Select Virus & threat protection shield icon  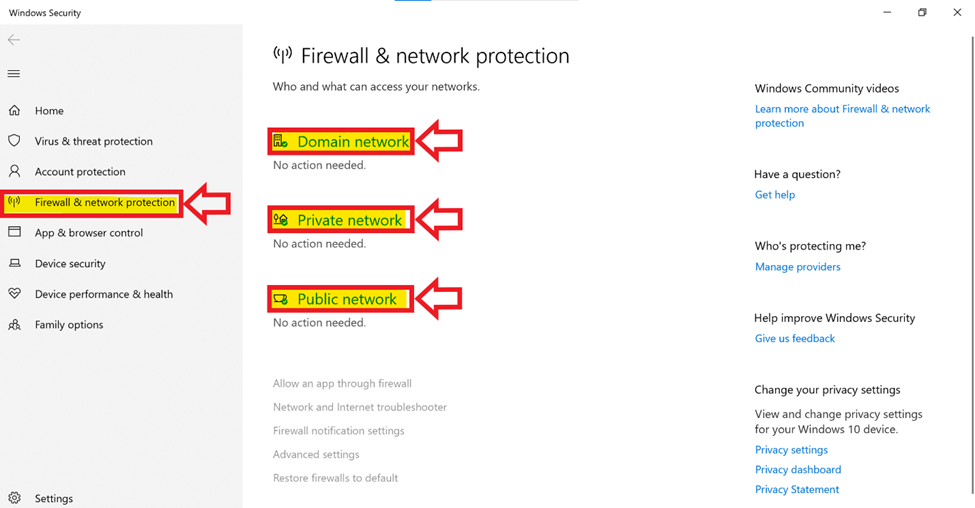click(15, 141)
